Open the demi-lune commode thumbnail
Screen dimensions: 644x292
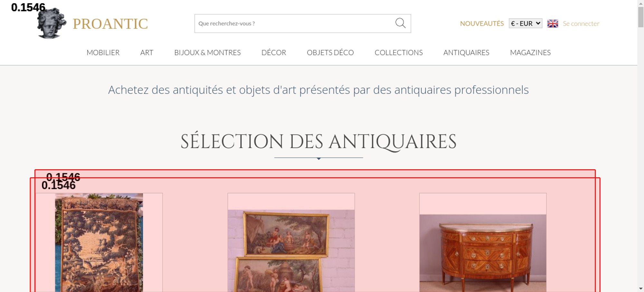[x=483, y=253]
